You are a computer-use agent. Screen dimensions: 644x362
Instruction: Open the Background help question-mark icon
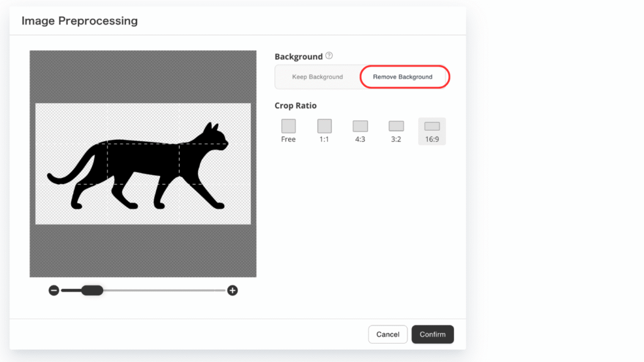pos(329,56)
